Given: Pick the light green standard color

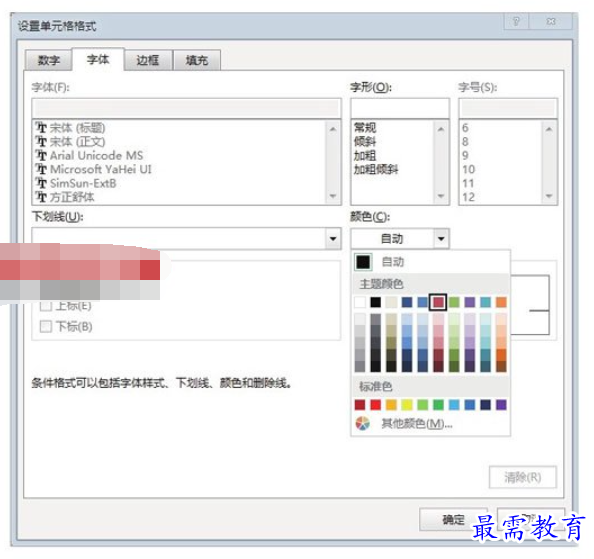Looking at the screenshot, I should pyautogui.click(x=422, y=405).
